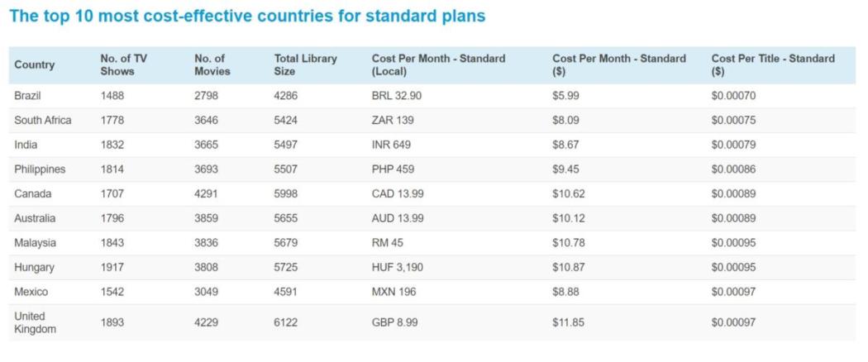Select the Malaysia country cell
The width and height of the screenshot is (868, 362).
(35, 242)
